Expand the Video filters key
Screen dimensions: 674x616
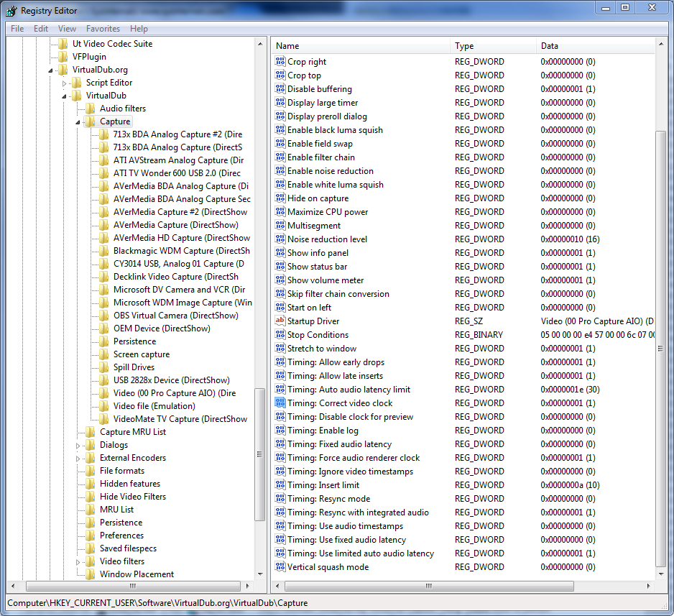78,562
